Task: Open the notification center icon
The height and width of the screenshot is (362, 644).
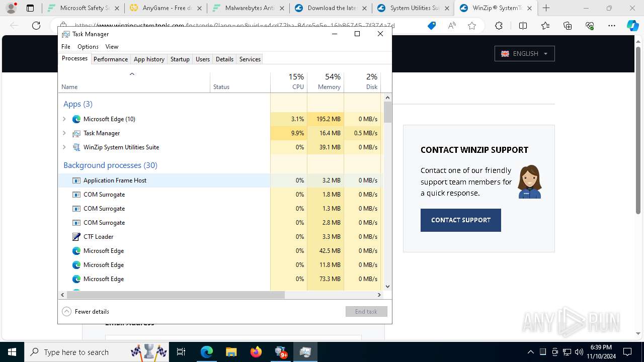Action: pyautogui.click(x=627, y=352)
